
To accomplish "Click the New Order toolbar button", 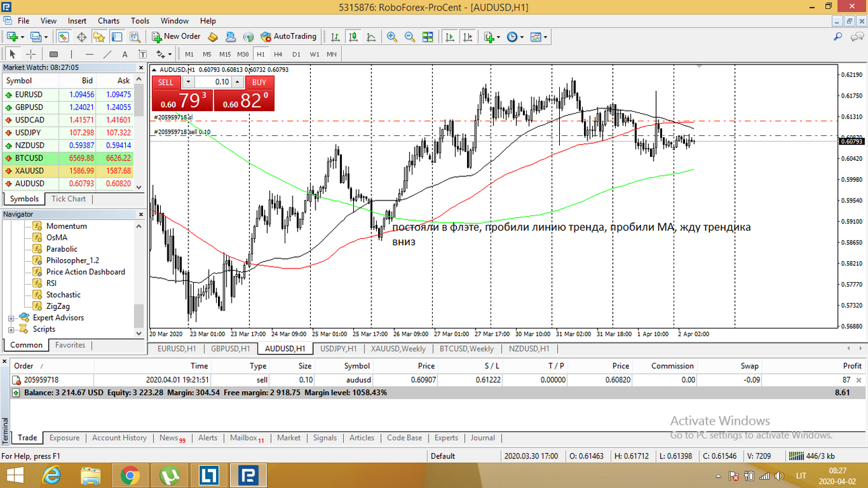I will click(x=176, y=36).
